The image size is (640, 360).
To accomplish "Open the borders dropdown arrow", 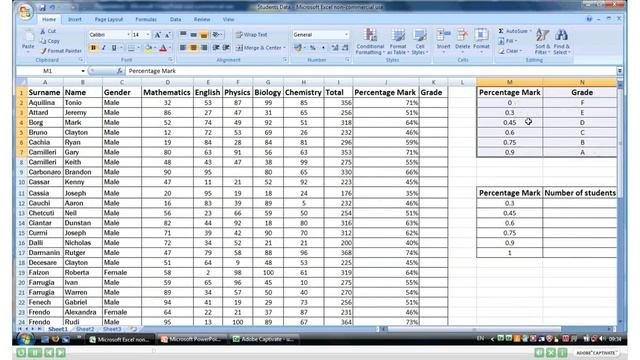I will [x=138, y=48].
